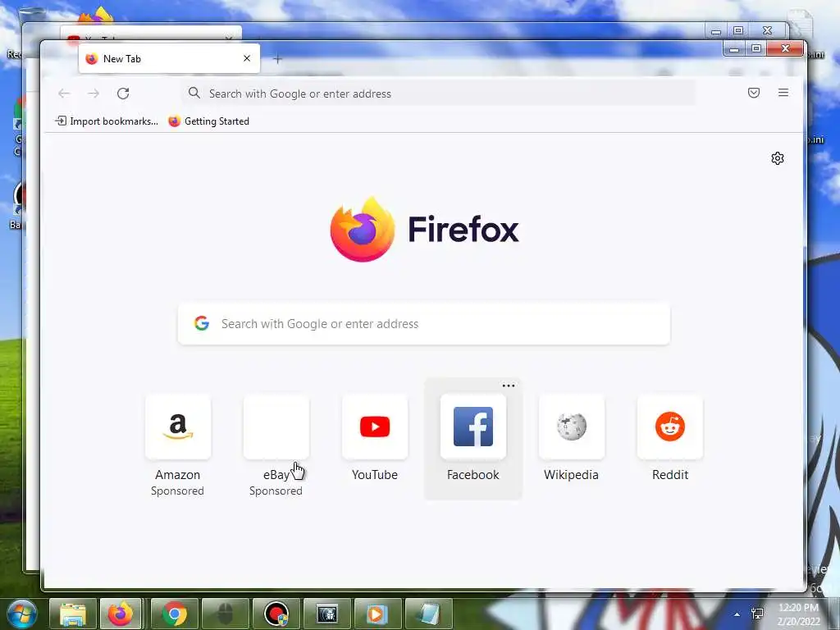Viewport: 840px width, 630px height.
Task: Click the magnifier icon in address bar
Action: (194, 94)
